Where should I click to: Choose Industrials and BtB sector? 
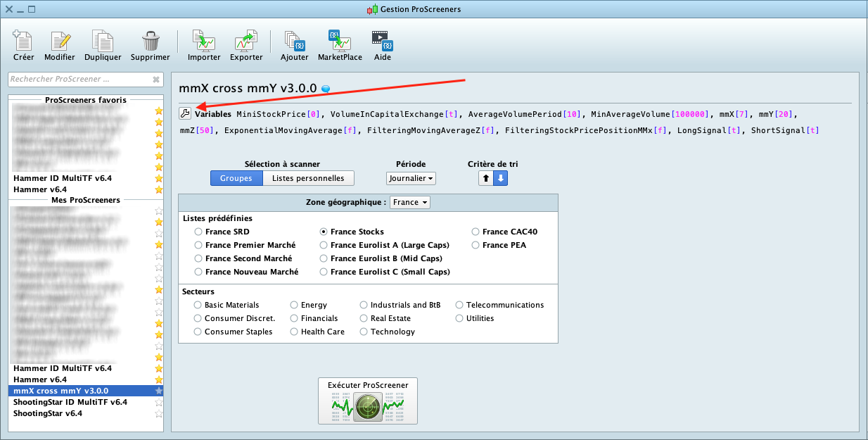364,305
